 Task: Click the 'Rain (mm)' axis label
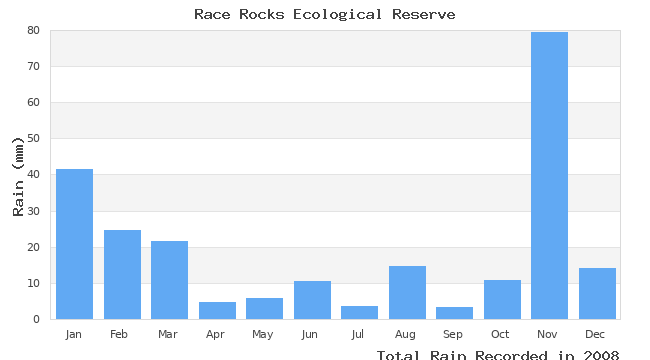tap(18, 177)
